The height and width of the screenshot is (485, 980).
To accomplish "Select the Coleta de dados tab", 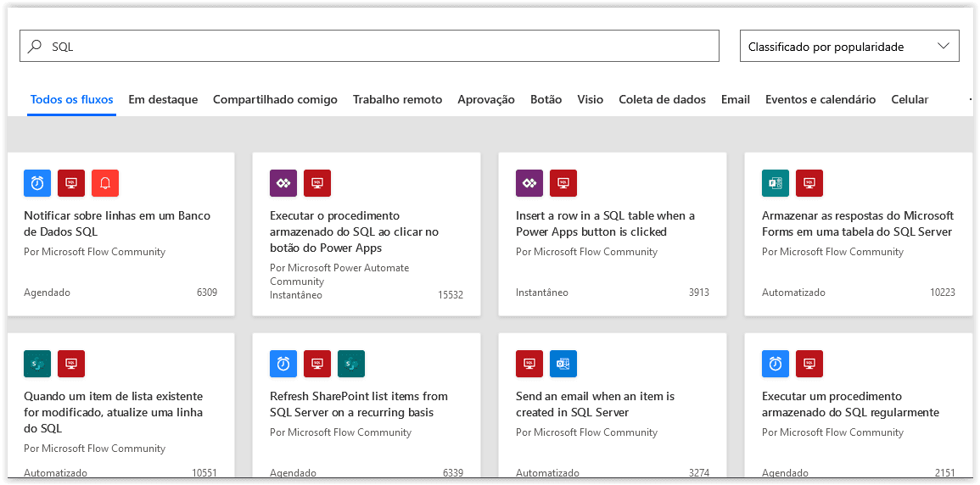I will point(663,99).
